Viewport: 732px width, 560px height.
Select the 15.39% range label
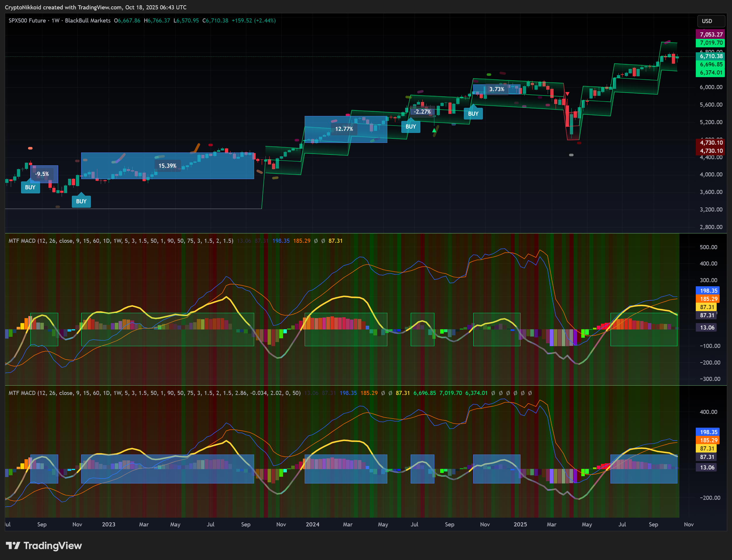pyautogui.click(x=167, y=166)
